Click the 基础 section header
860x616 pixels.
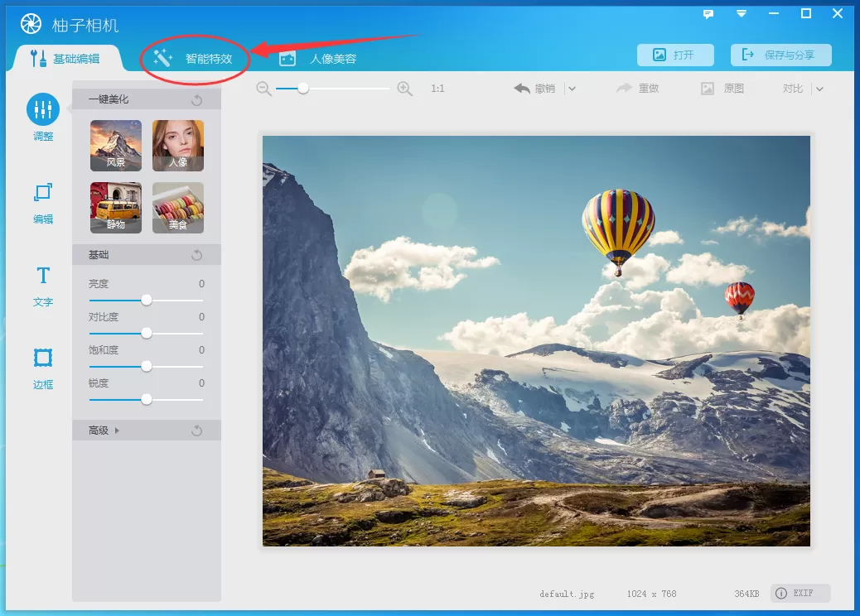tap(147, 255)
